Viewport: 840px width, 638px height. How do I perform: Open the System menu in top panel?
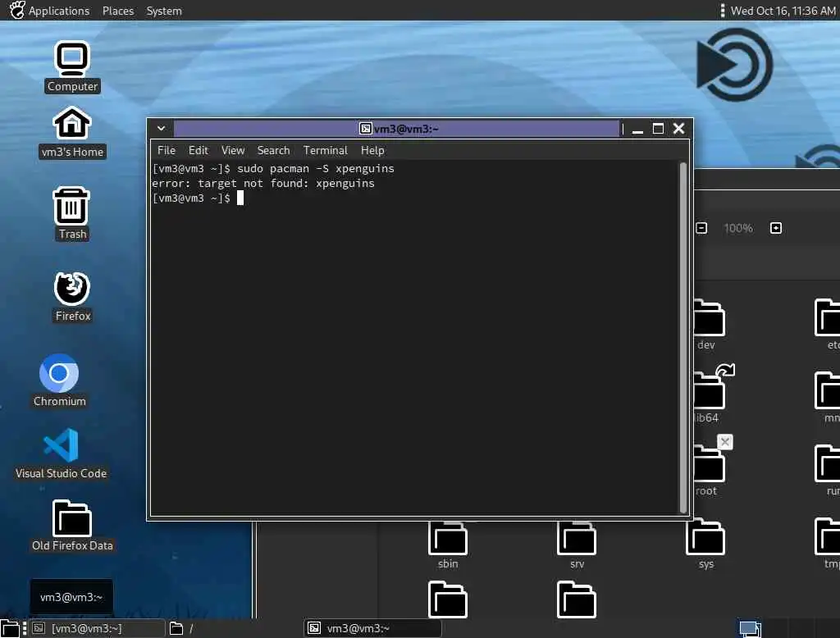tap(164, 11)
